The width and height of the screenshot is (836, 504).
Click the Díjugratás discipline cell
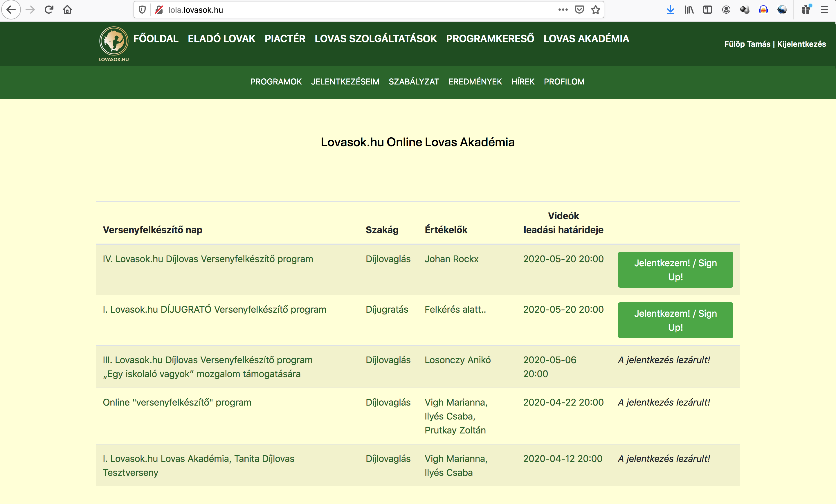(387, 309)
